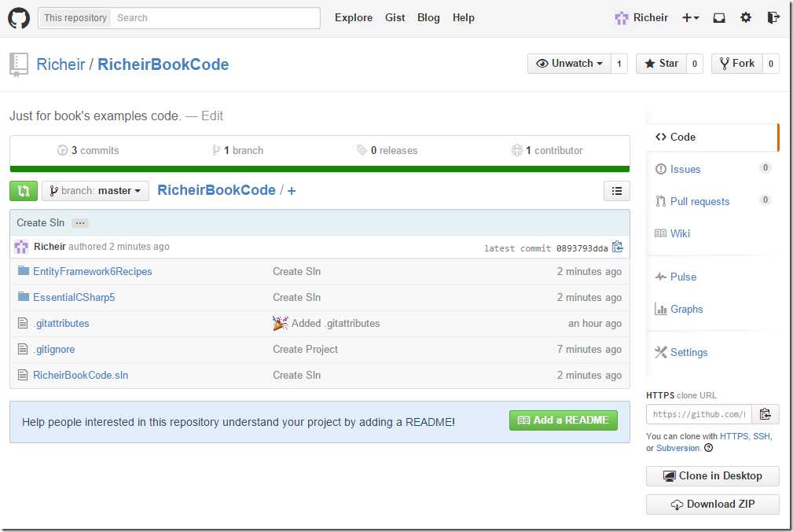View the 3 commits

pyautogui.click(x=88, y=151)
